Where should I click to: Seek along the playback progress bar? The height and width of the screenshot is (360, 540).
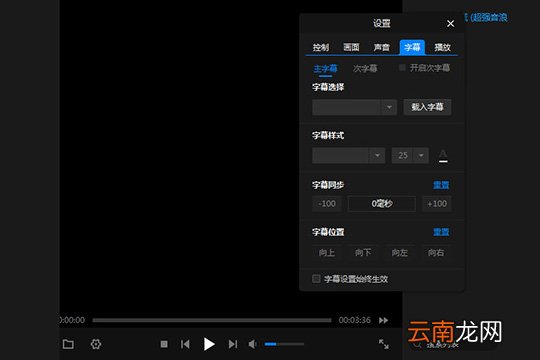(212, 320)
